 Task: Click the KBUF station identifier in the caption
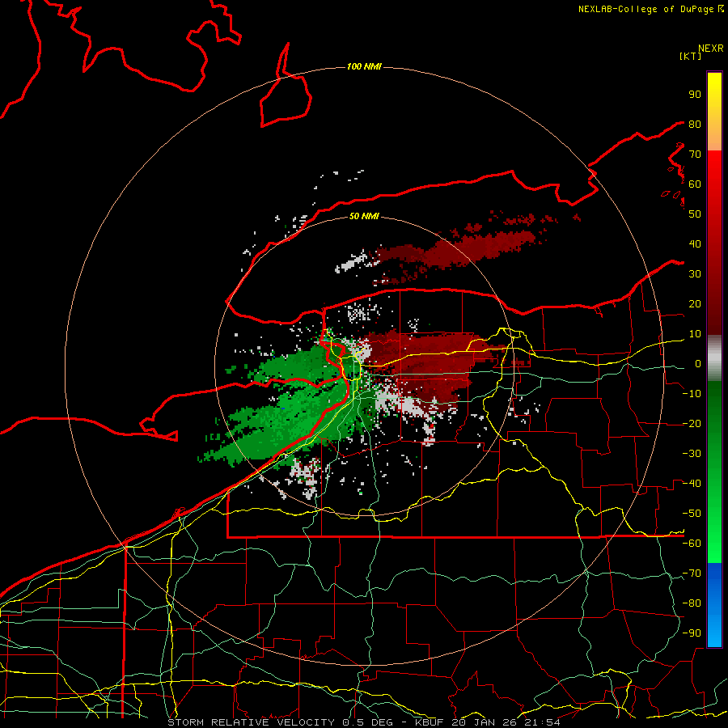click(x=429, y=722)
